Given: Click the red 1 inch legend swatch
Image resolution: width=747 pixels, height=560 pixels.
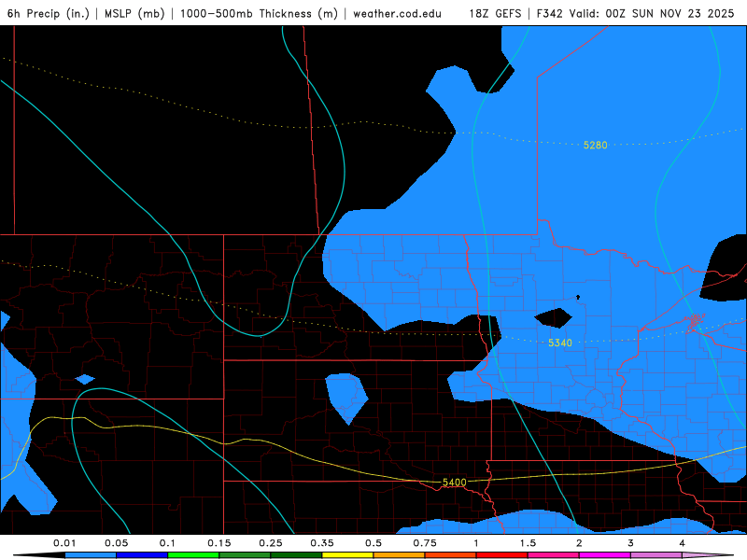Looking at the screenshot, I should [502, 555].
